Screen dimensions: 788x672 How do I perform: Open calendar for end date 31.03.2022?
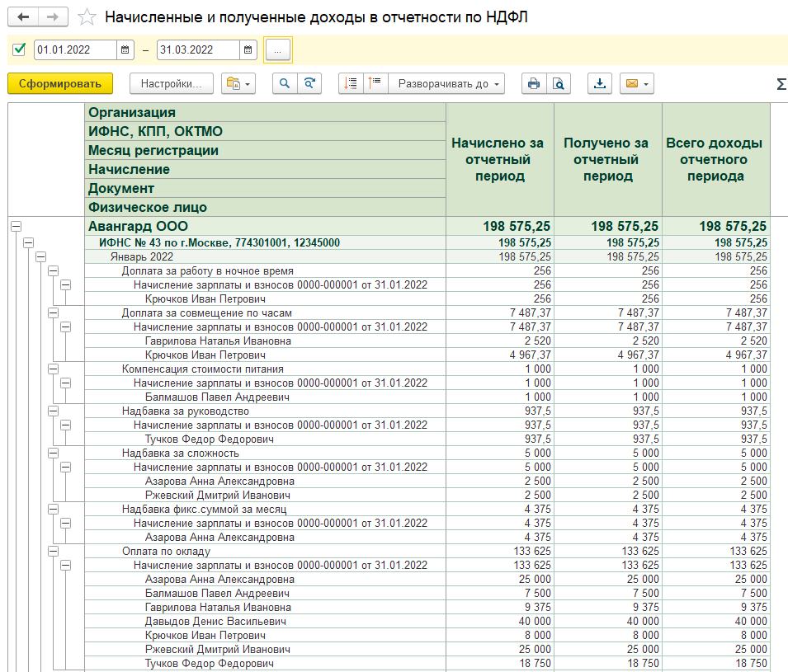point(248,50)
